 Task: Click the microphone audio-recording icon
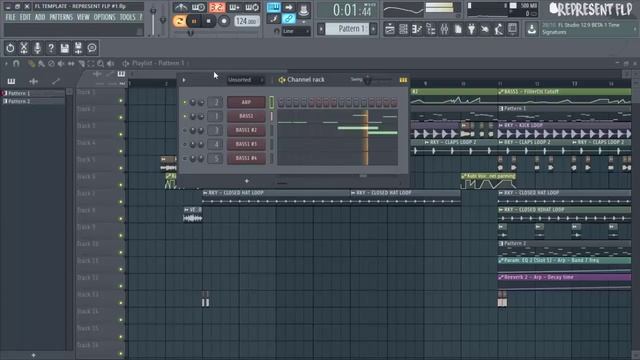pyautogui.click(x=37, y=48)
